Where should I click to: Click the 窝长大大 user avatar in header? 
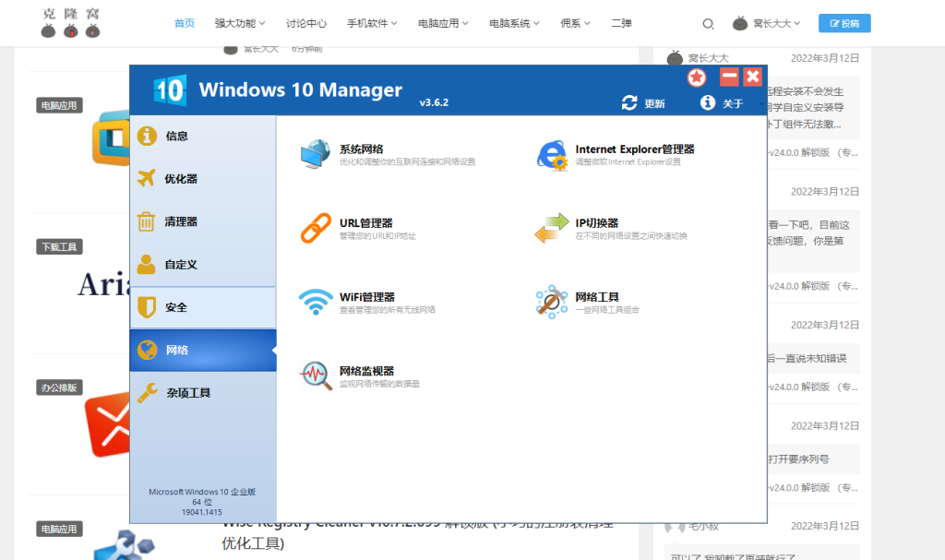[x=740, y=23]
